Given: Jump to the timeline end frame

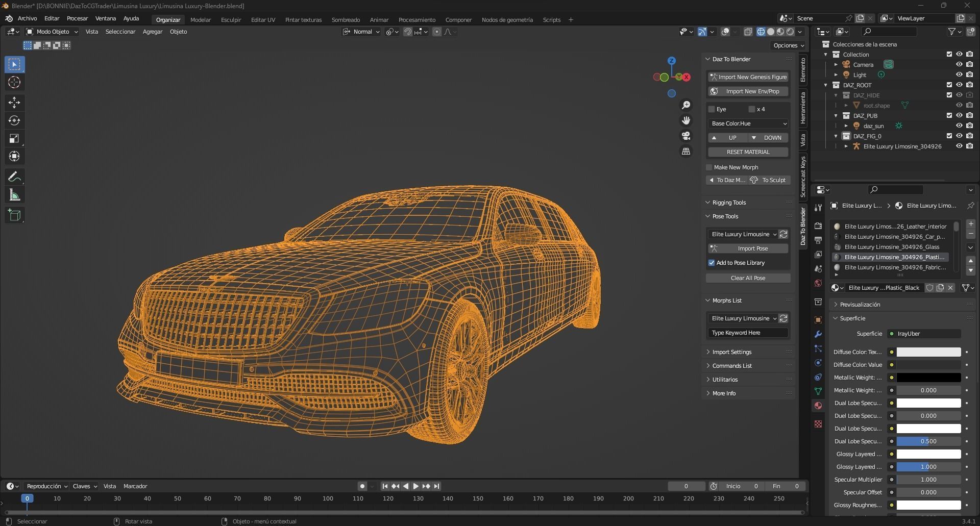Looking at the screenshot, I should click(x=436, y=486).
